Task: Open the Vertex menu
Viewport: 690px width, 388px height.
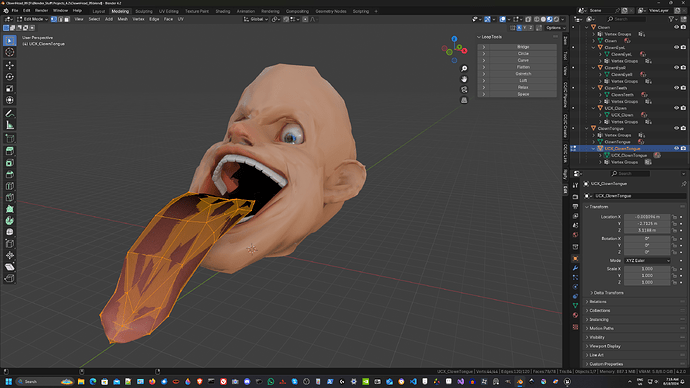Action: click(x=138, y=19)
